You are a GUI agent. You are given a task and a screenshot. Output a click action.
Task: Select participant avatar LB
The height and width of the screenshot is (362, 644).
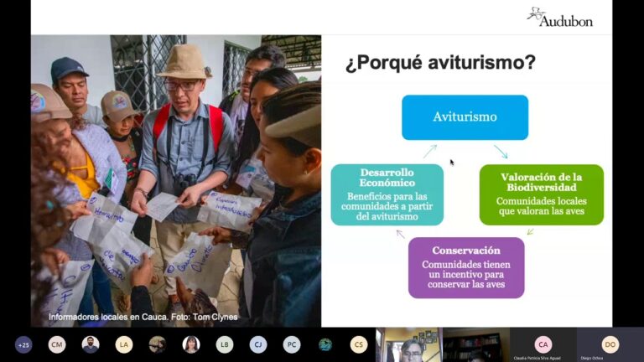pos(224,344)
